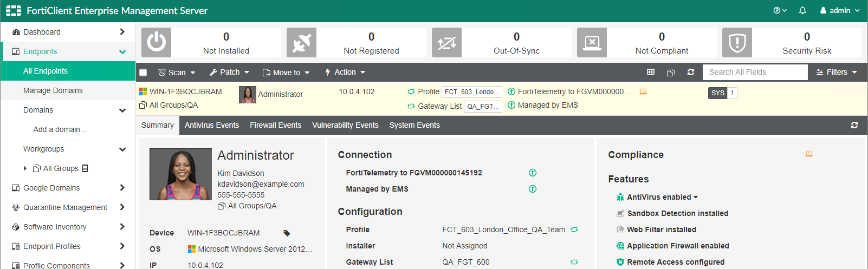Click the Security Risk shield icon
Screen dimensions: 868x269
(737, 42)
